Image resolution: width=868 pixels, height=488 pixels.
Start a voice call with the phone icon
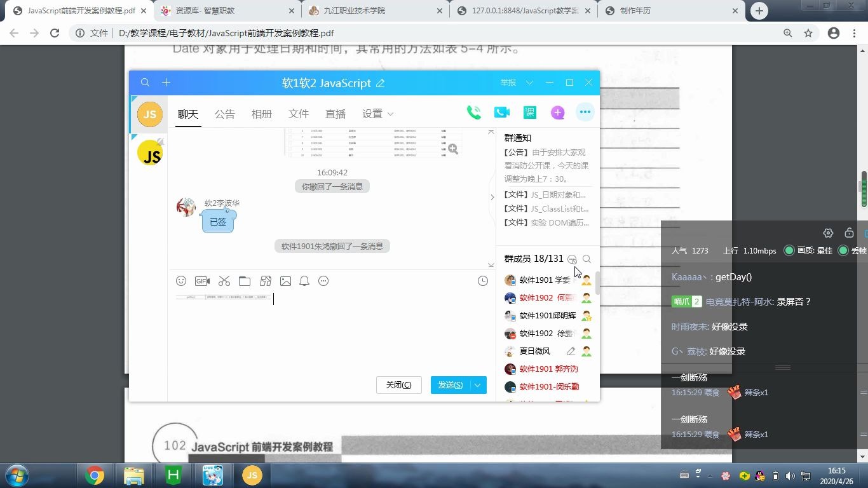point(473,111)
